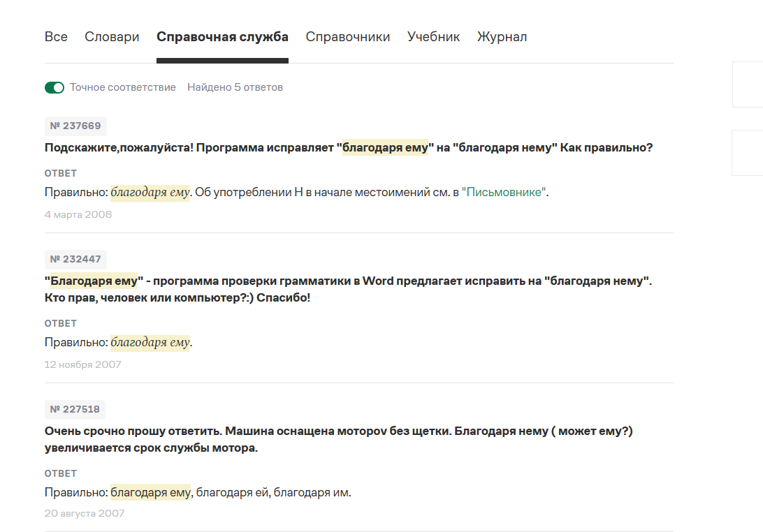Click the question "Очень срочно прошу ответить"

coord(339,440)
